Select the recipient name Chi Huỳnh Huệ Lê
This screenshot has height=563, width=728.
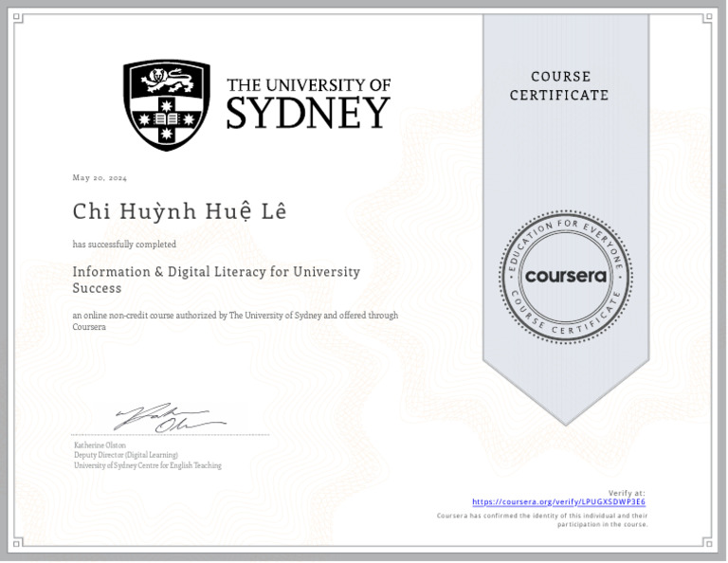coord(178,212)
